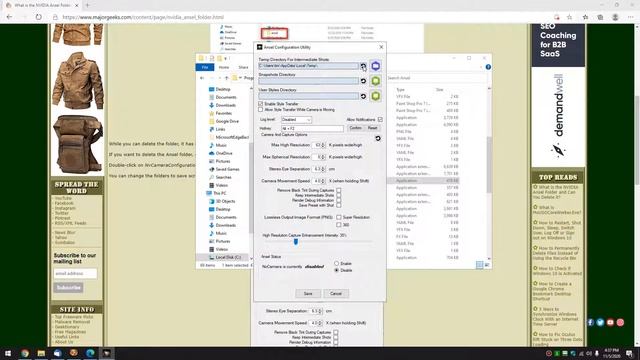Cancel the Ansel configuration dialog

coord(336,293)
